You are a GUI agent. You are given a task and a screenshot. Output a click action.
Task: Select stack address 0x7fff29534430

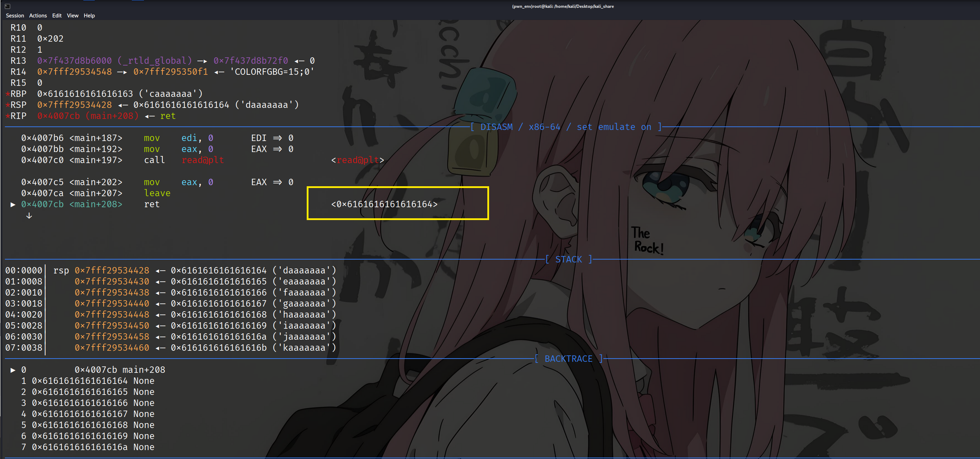click(x=112, y=281)
